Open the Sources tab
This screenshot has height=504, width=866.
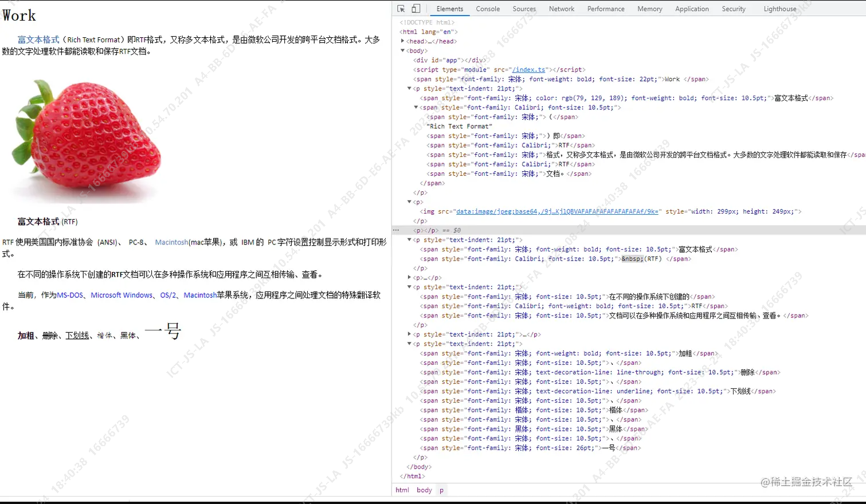point(524,9)
